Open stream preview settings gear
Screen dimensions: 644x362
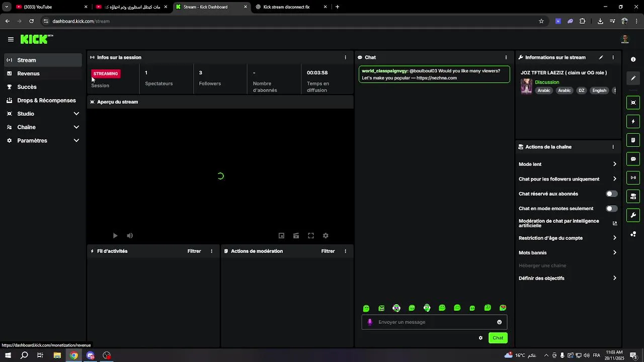pos(326,235)
